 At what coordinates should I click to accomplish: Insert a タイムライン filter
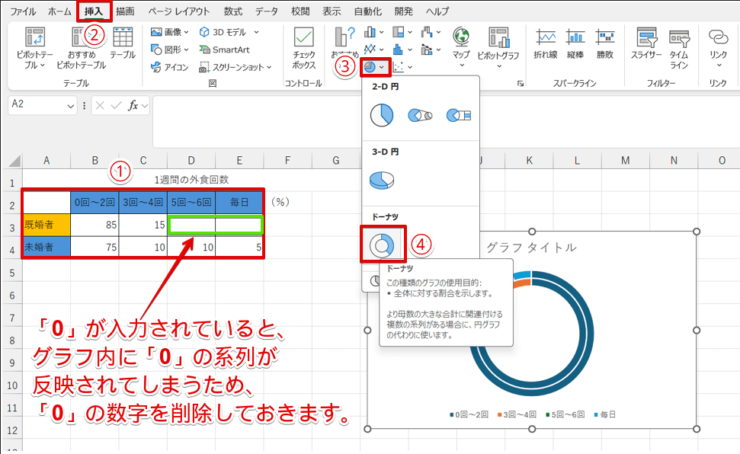click(679, 47)
